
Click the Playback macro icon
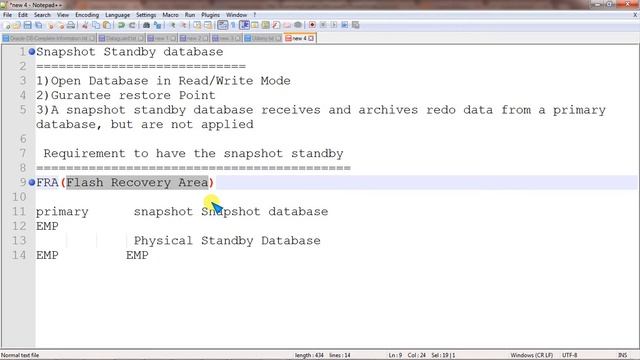pyautogui.click(x=334, y=25)
